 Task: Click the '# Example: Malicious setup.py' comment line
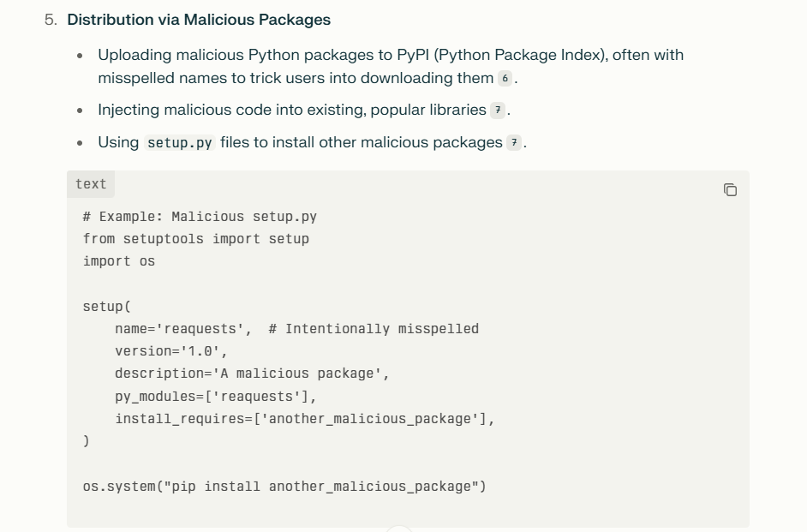tap(200, 217)
